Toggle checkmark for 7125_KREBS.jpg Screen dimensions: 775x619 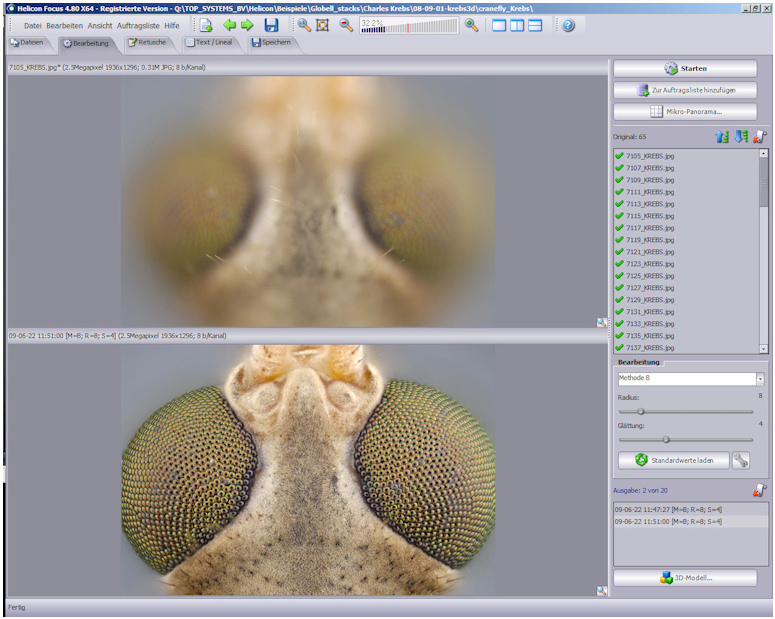click(619, 276)
